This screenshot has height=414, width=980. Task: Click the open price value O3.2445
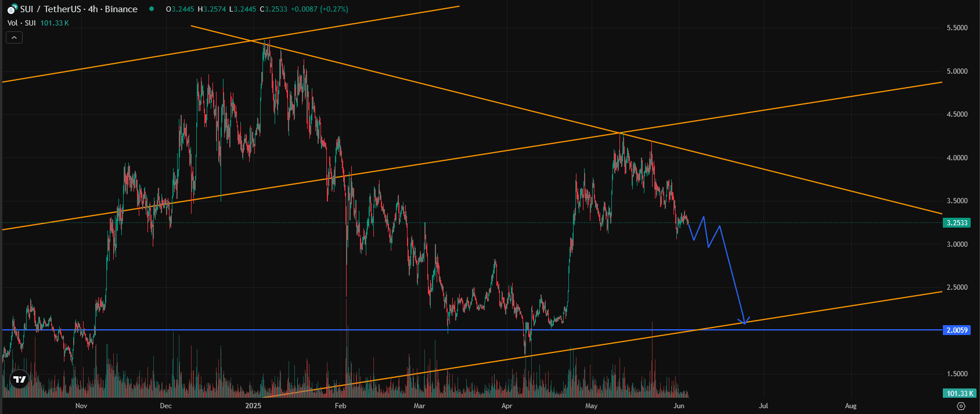pyautogui.click(x=180, y=9)
